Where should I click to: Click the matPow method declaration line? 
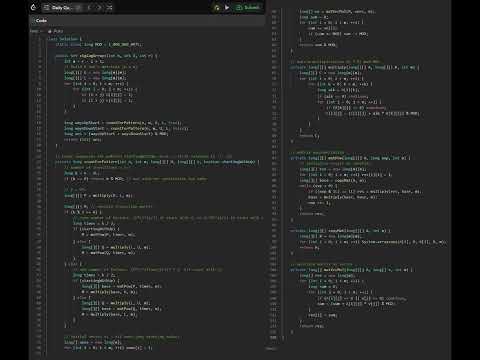(350, 158)
